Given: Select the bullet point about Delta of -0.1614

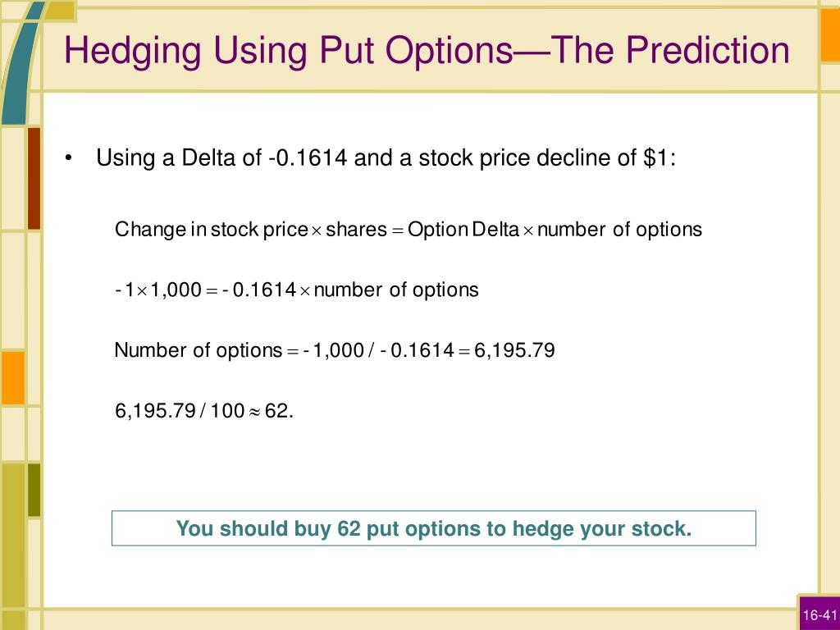Looking at the screenshot, I should [x=386, y=158].
